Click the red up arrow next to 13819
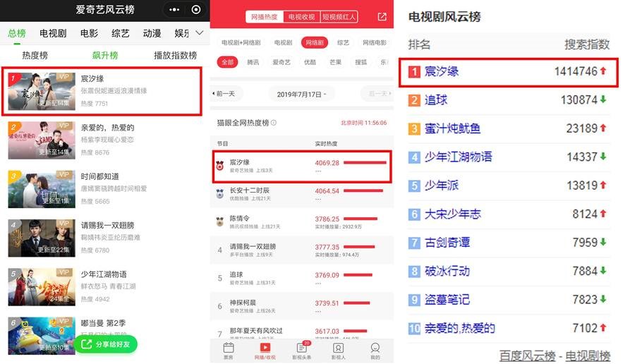 click(x=603, y=185)
